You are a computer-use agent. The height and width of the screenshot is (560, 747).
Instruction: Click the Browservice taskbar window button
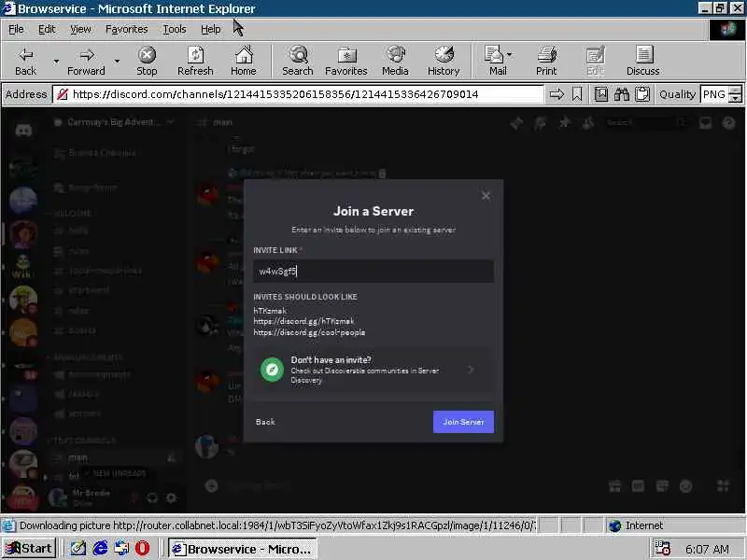(242, 549)
